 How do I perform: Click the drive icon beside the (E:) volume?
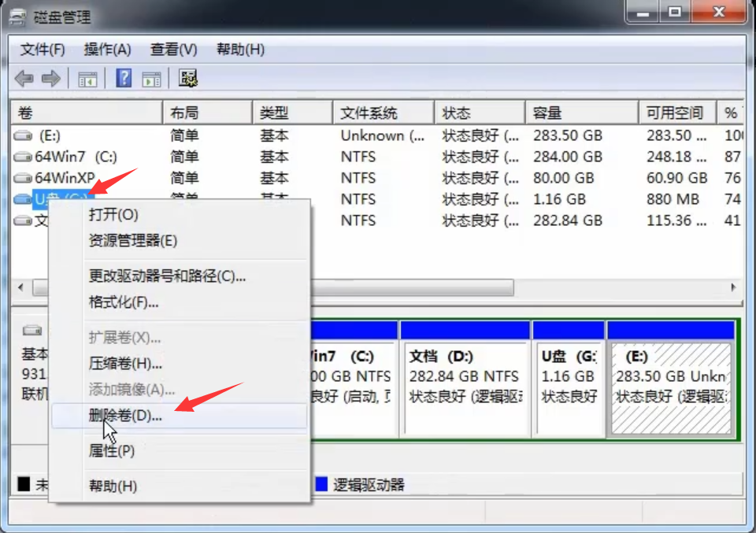pyautogui.click(x=21, y=135)
